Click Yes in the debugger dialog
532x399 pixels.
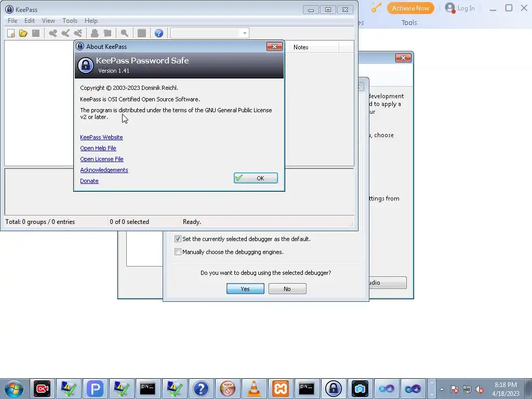coord(245,289)
